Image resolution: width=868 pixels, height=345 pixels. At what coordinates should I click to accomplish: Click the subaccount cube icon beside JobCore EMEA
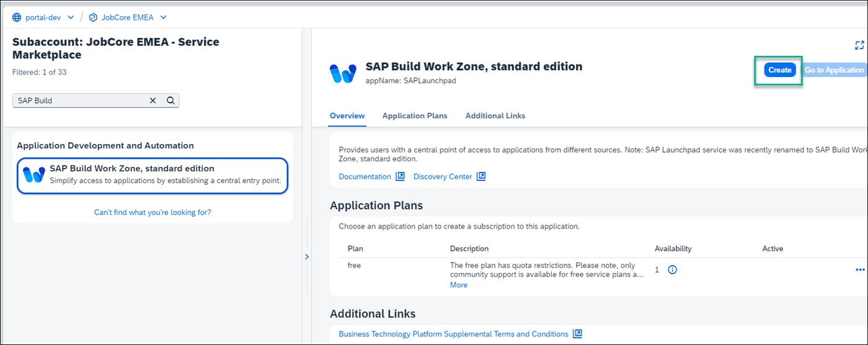coord(93,17)
